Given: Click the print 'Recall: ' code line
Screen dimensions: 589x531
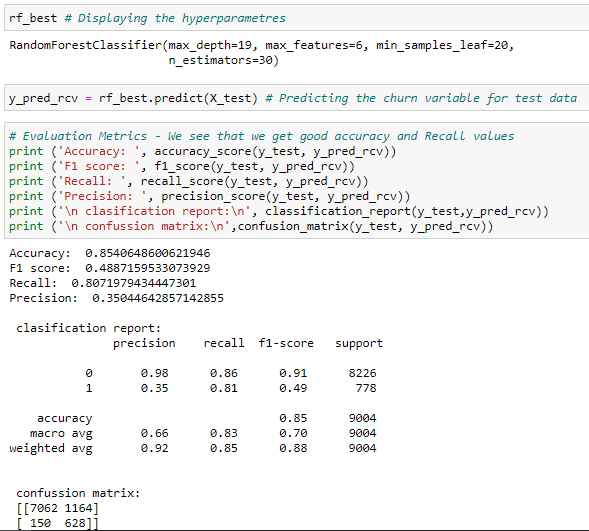Looking at the screenshot, I should tap(189, 181).
